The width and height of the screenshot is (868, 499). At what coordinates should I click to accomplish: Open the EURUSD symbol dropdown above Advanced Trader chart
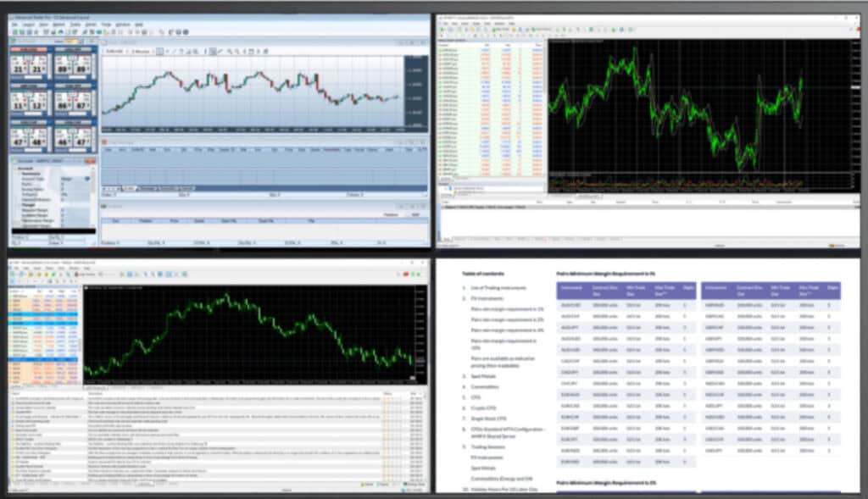click(116, 52)
